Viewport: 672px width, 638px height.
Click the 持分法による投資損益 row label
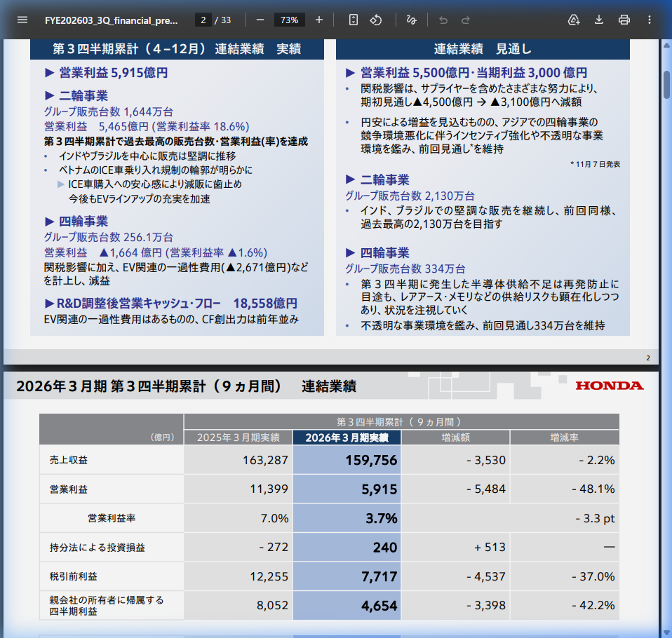(98, 547)
